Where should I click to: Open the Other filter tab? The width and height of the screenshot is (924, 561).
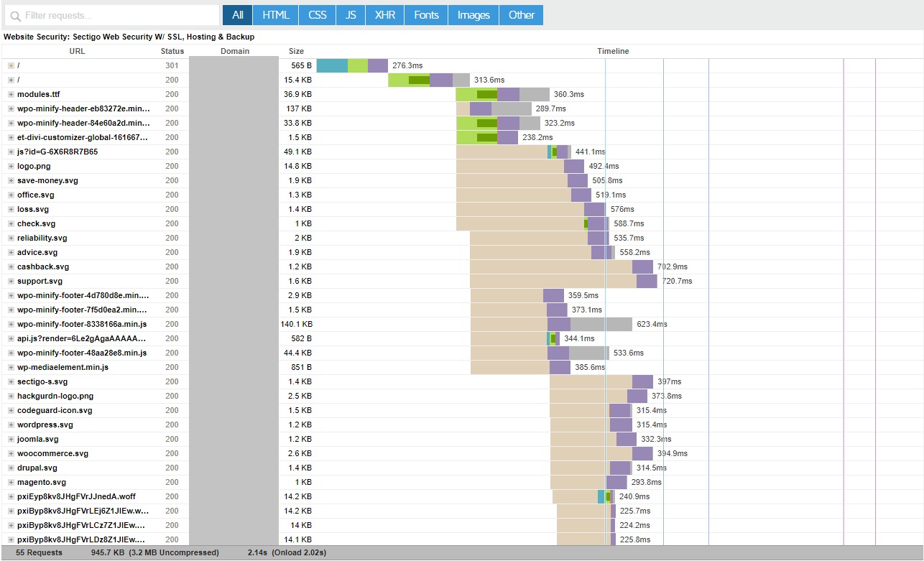[x=522, y=15]
